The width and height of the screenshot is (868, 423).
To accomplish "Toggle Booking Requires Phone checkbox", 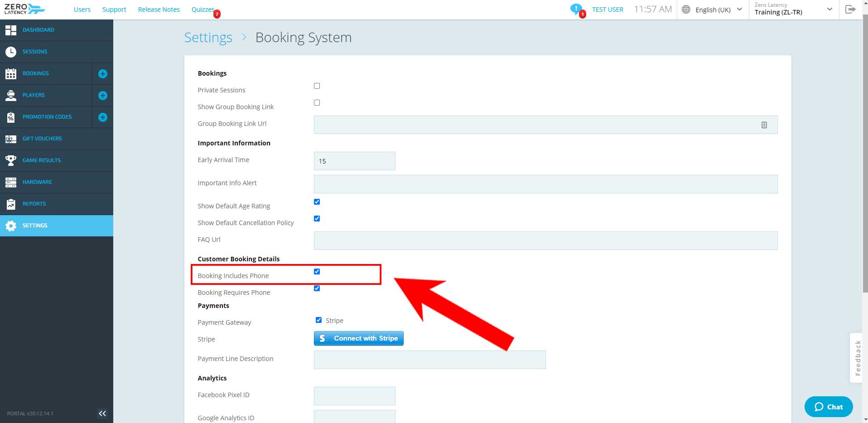I will pyautogui.click(x=317, y=288).
